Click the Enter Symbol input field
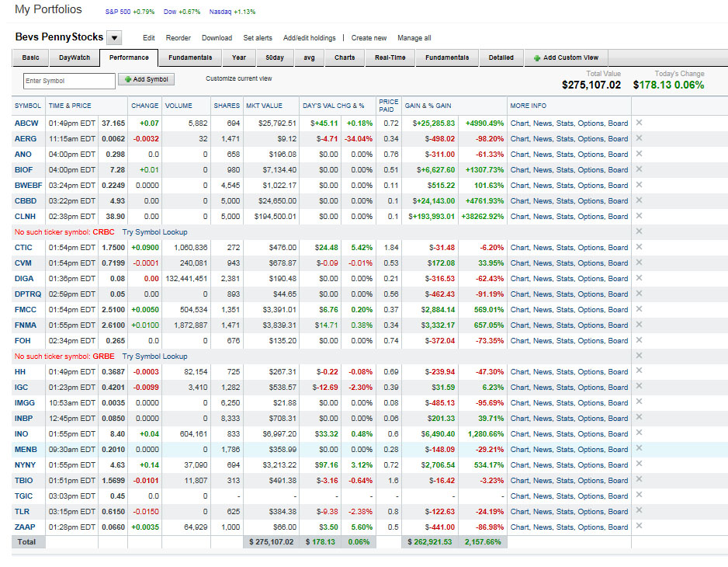 click(69, 80)
